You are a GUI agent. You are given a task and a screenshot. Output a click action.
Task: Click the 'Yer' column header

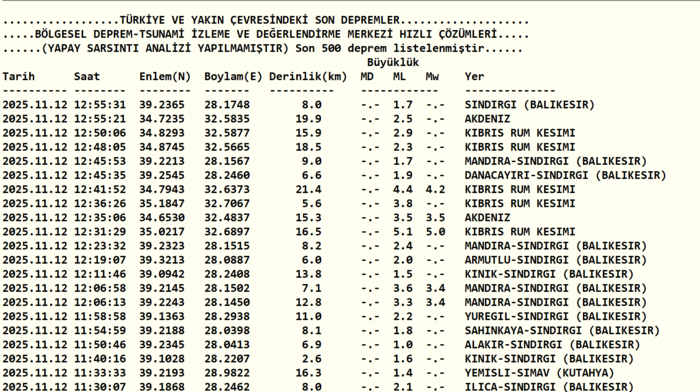pyautogui.click(x=474, y=76)
